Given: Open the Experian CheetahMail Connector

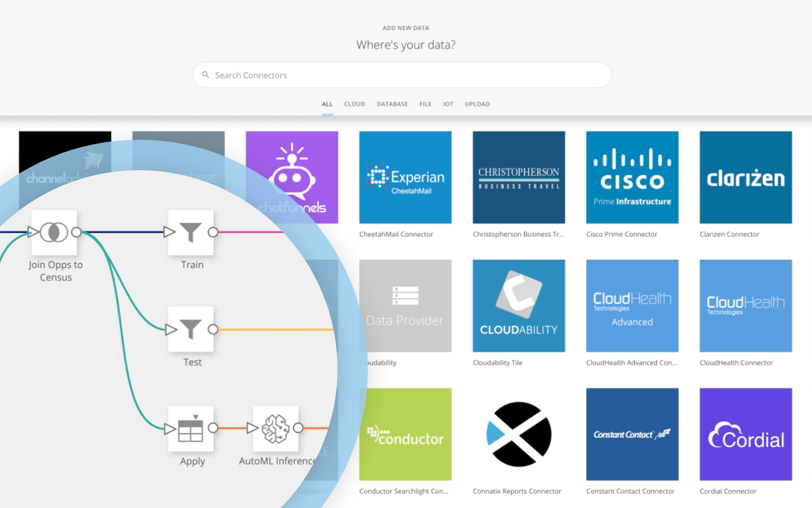Looking at the screenshot, I should 405,178.
